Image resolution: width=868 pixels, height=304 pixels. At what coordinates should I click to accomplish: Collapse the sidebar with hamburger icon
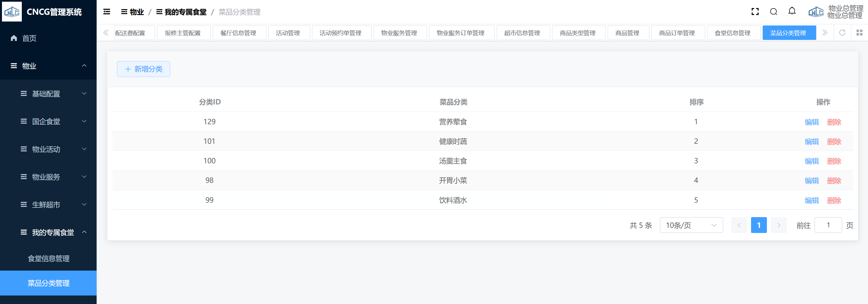(x=106, y=12)
